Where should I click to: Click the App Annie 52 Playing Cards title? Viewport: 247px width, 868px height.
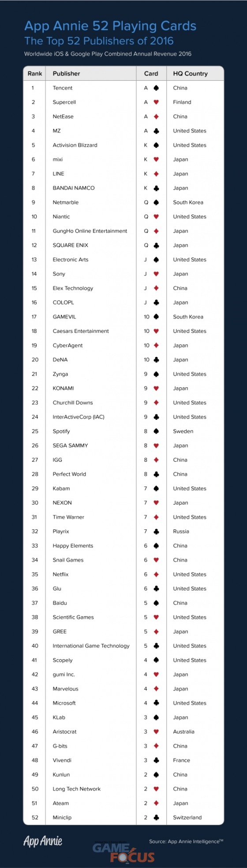point(110,26)
